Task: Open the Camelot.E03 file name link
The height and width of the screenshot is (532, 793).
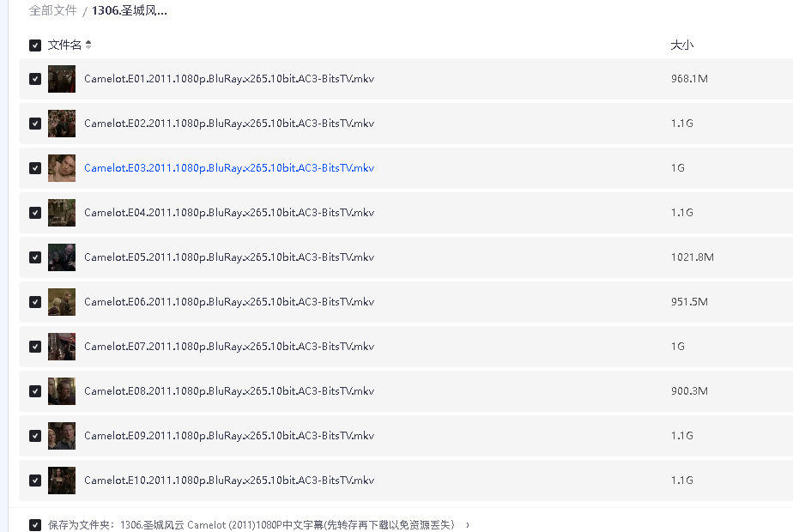Action: coord(228,168)
